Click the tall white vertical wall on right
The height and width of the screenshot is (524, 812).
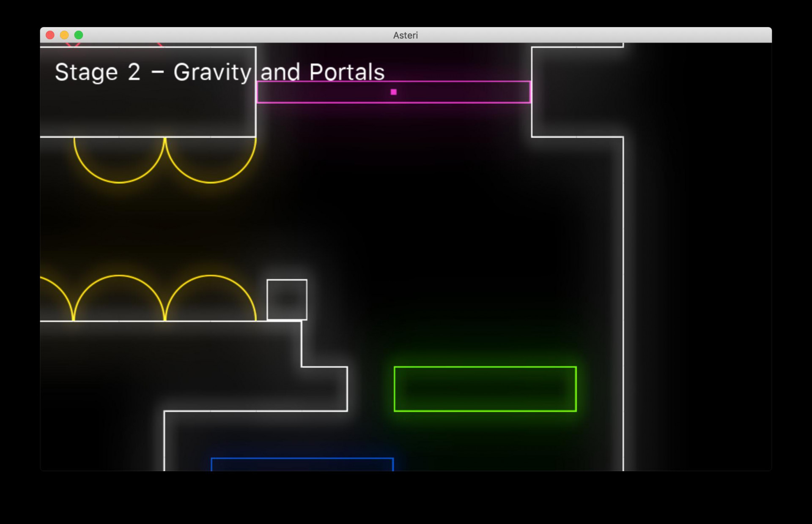coord(623,303)
